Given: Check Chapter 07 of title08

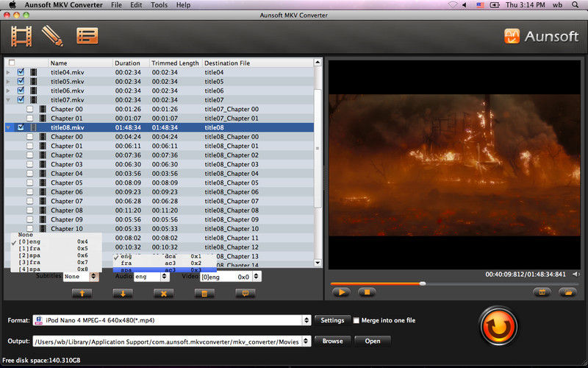Looking at the screenshot, I should click(x=29, y=201).
